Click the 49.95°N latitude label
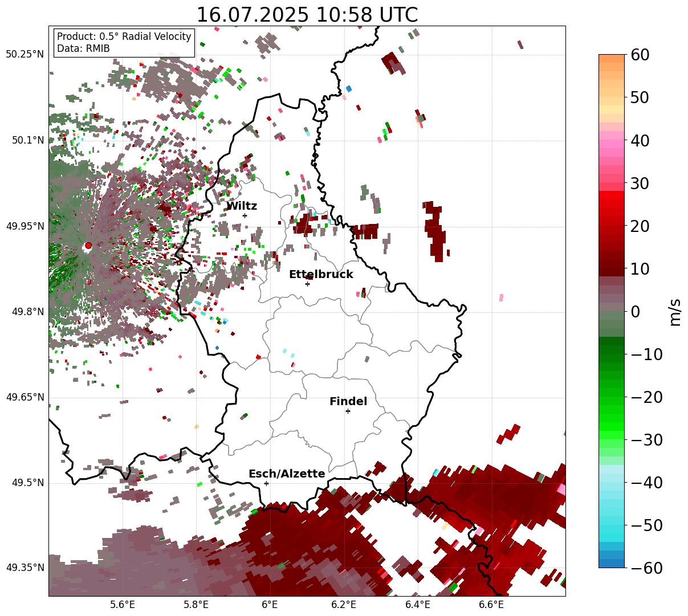688x616 pixels. [25, 226]
